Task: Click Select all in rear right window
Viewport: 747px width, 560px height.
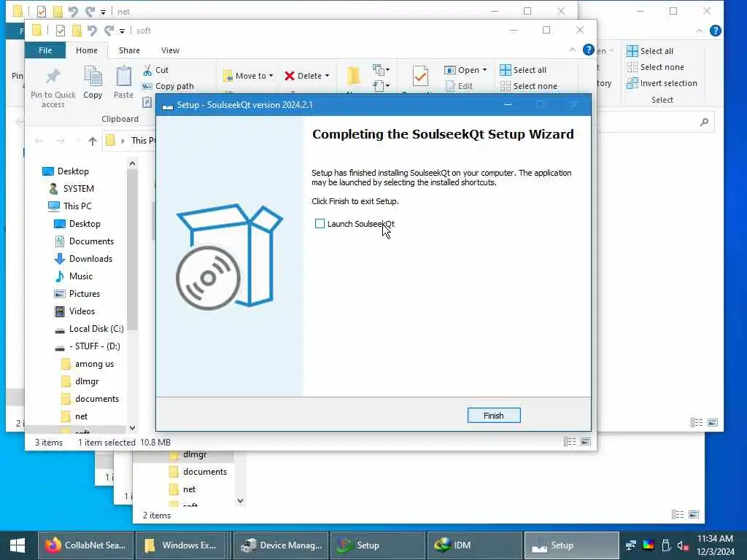Action: coord(650,51)
